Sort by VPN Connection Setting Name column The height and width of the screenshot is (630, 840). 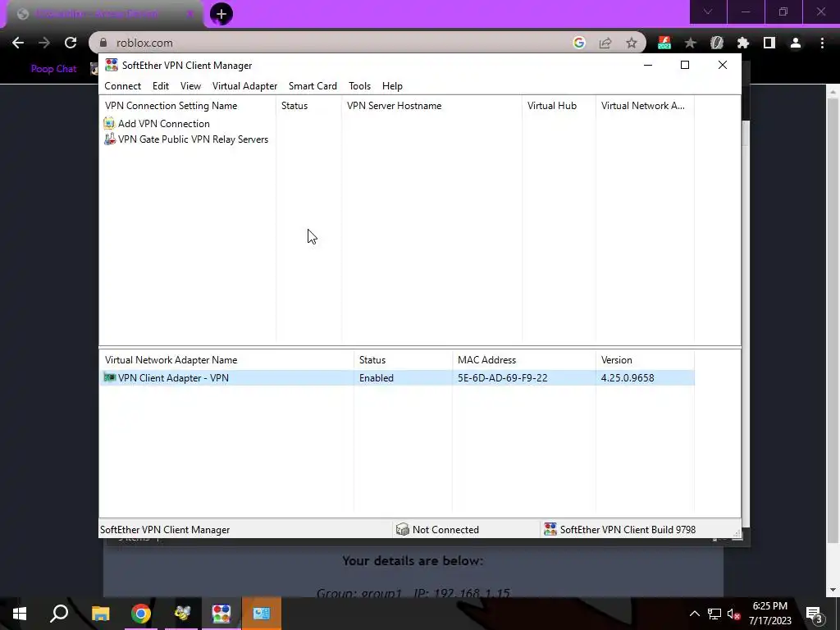coord(188,106)
